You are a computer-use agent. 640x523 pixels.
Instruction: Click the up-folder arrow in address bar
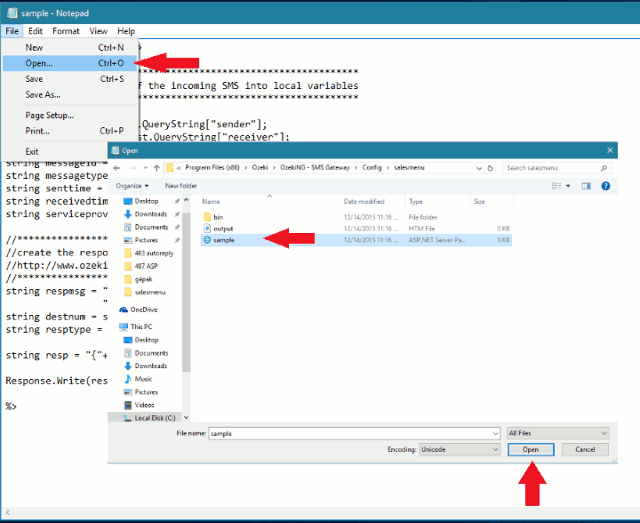155,167
